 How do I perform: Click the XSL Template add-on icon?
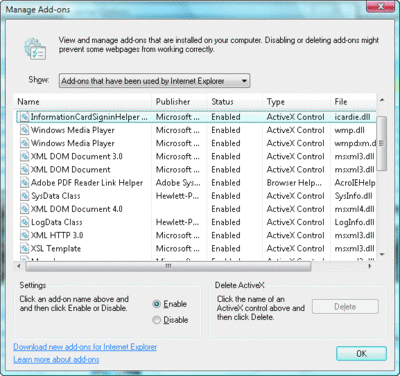(x=24, y=248)
